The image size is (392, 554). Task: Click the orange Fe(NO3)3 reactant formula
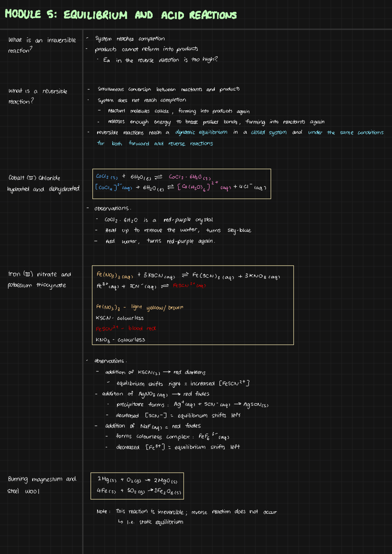click(115, 275)
